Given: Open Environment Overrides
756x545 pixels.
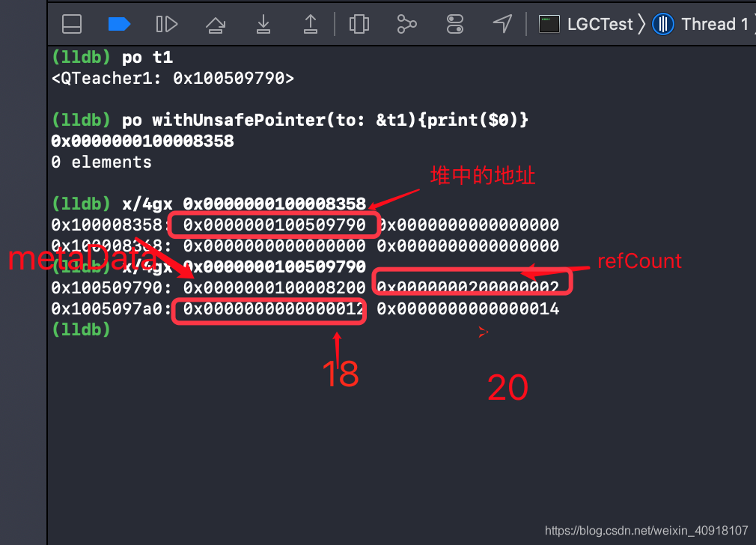Looking at the screenshot, I should point(454,24).
